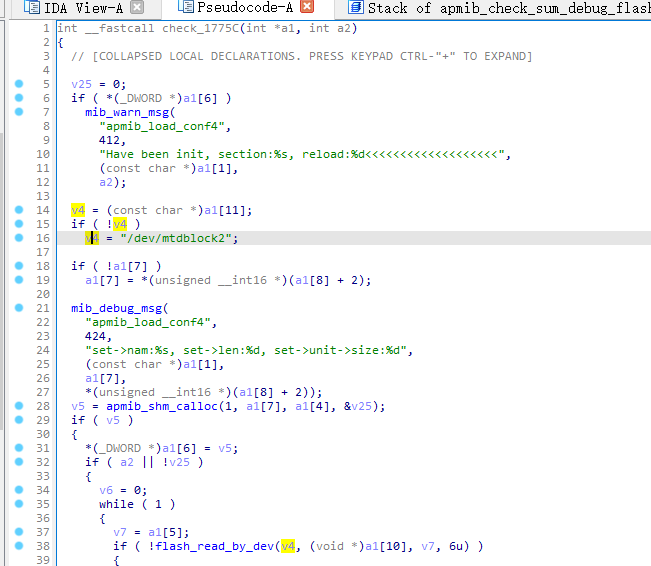651x566 pixels.
Task: Click the Pseudocode-A tab icon
Action: coord(185,7)
